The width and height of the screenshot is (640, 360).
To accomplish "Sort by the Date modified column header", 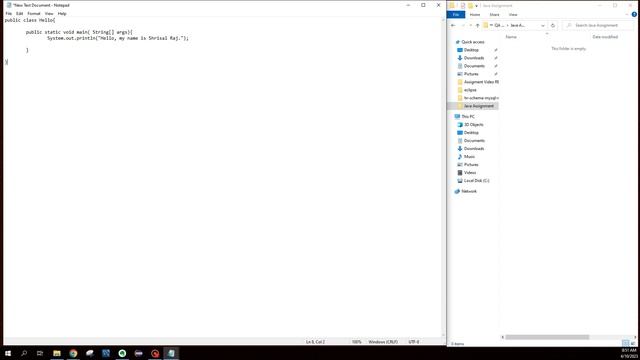I will [605, 37].
